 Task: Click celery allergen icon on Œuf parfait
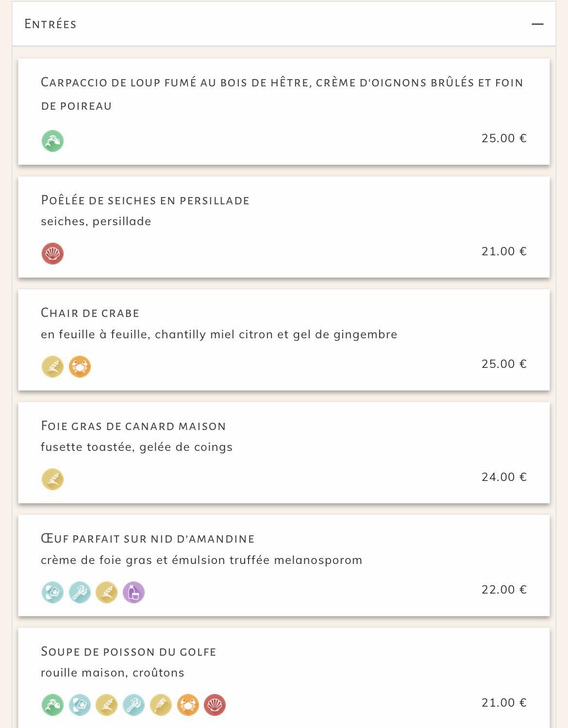[x=80, y=592]
